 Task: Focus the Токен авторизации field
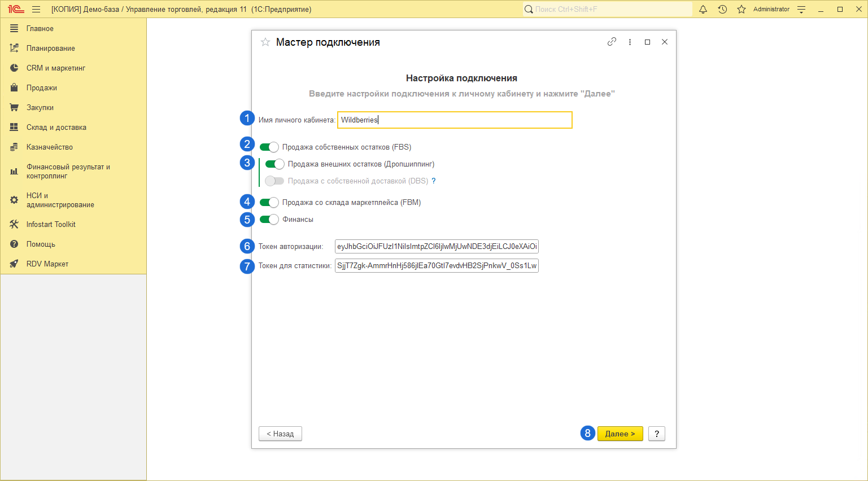(x=437, y=247)
